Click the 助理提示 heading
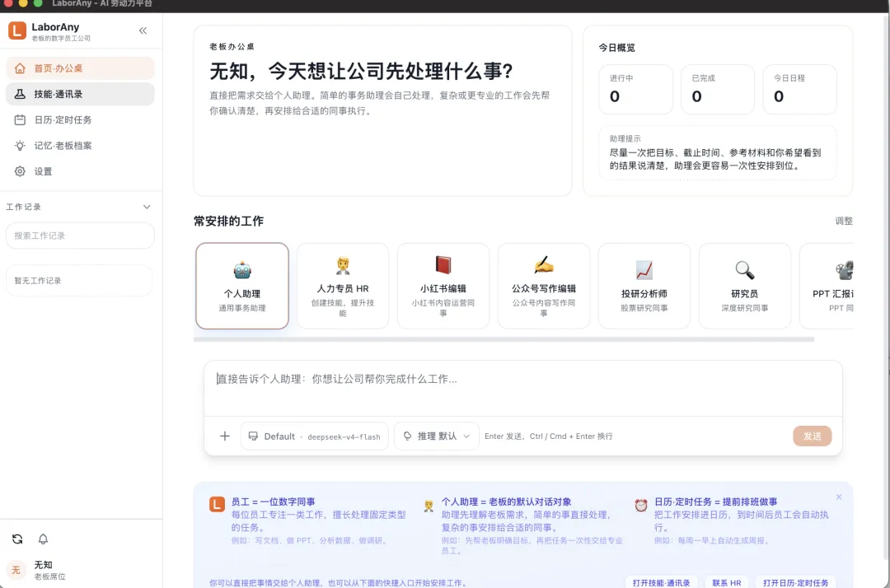This screenshot has height=588, width=890. tap(625, 139)
